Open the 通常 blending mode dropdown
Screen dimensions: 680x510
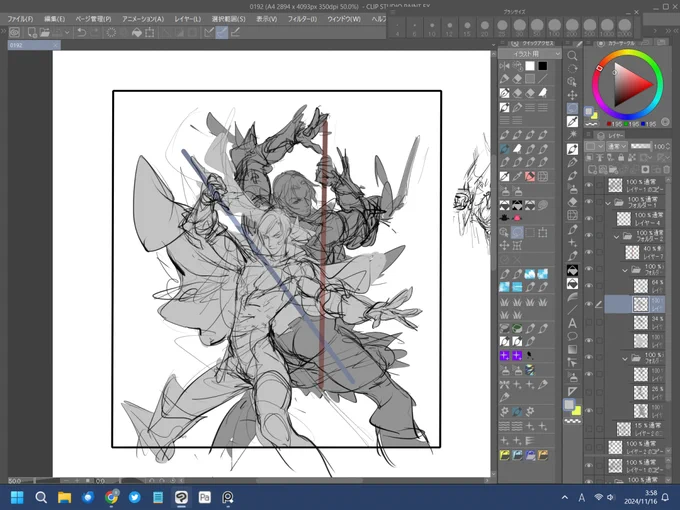tap(617, 146)
